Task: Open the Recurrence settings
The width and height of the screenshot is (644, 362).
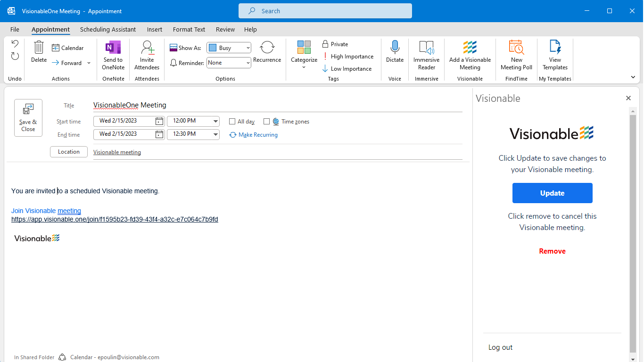Action: pyautogui.click(x=267, y=52)
